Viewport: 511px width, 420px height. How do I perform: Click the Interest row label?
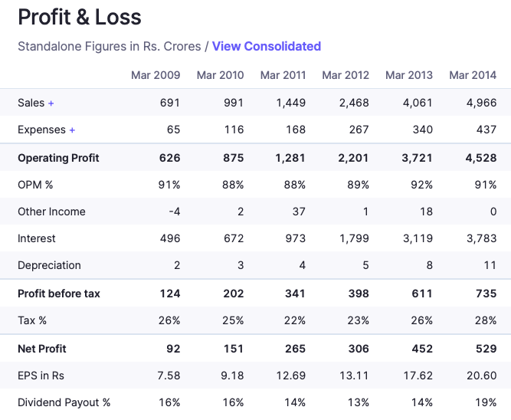click(x=37, y=238)
